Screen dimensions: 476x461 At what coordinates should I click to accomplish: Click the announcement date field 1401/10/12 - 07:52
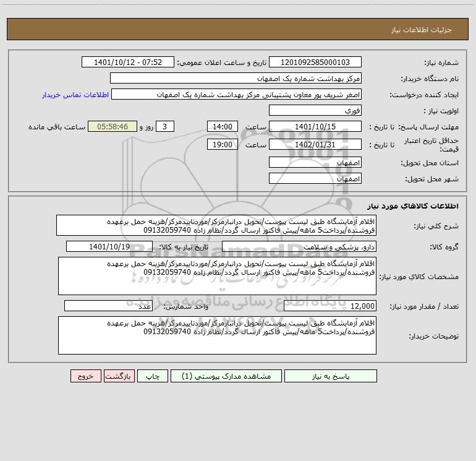pos(128,62)
